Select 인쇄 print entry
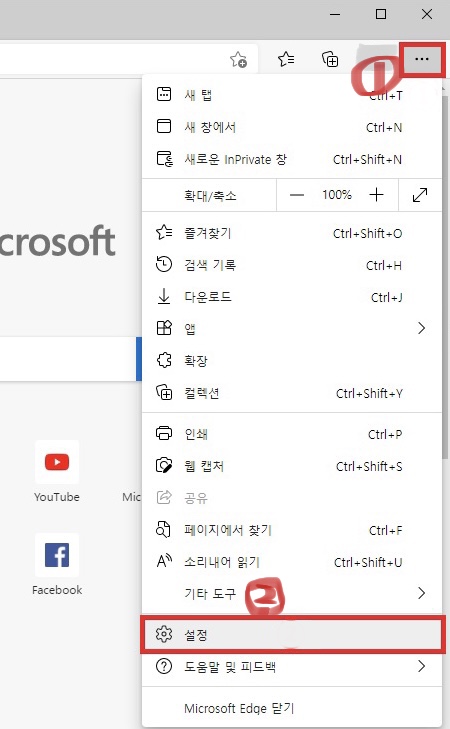The image size is (450, 729). pos(291,434)
